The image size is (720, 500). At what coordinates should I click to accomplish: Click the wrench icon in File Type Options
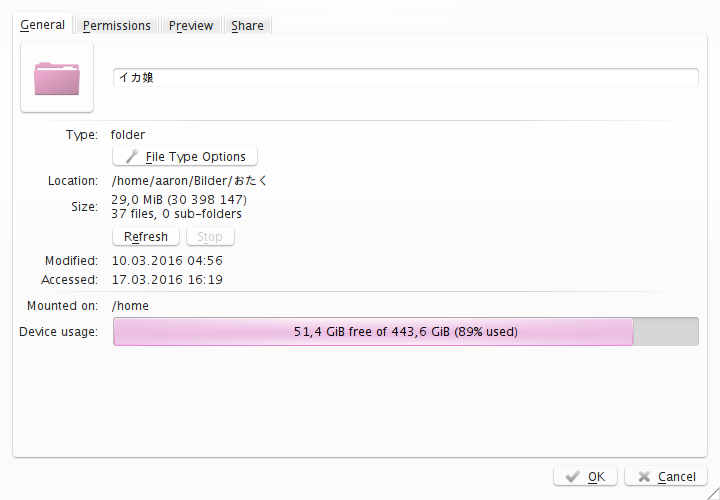coord(132,157)
